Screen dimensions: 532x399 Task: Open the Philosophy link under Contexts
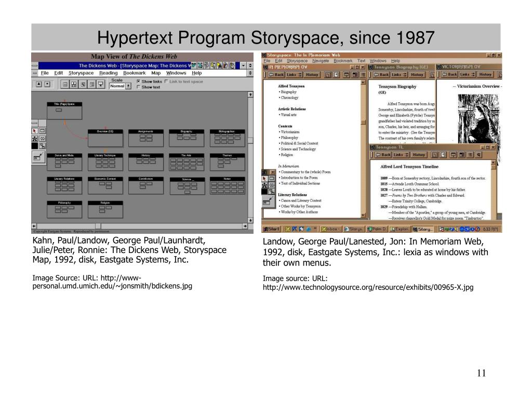tap(288, 138)
